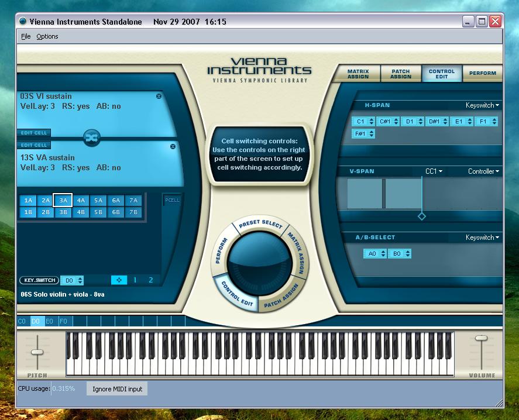
Task: Click the CPU usage value 0.315%
Action: [64, 388]
